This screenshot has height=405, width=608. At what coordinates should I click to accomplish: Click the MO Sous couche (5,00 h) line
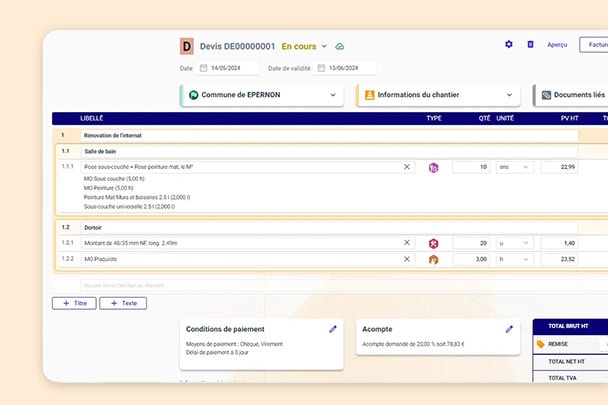click(x=114, y=179)
